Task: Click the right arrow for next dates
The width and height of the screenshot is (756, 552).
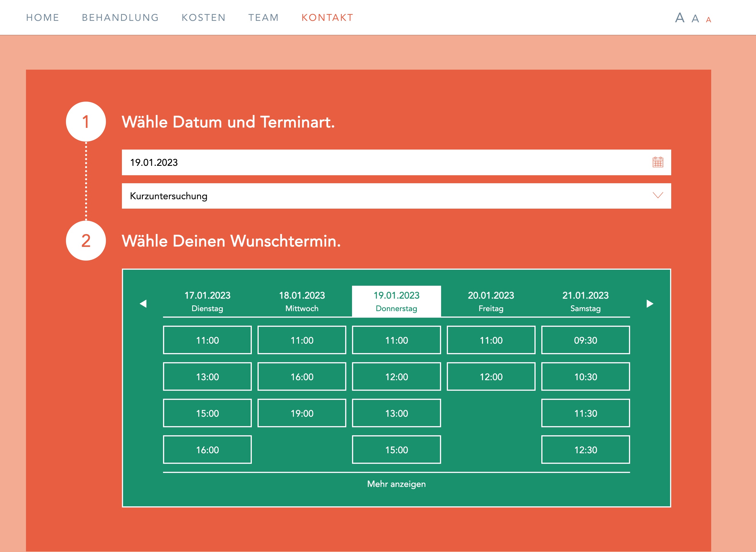Action: coord(650,303)
